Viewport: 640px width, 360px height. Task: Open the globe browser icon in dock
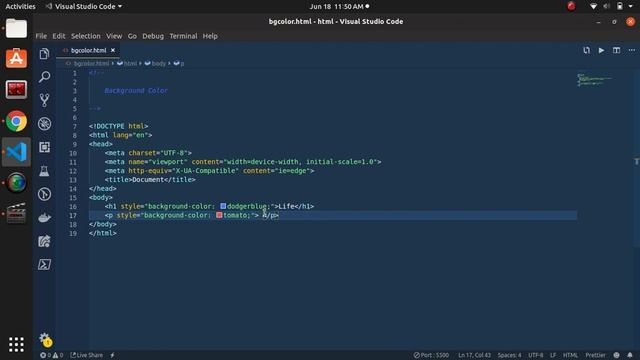[16, 182]
